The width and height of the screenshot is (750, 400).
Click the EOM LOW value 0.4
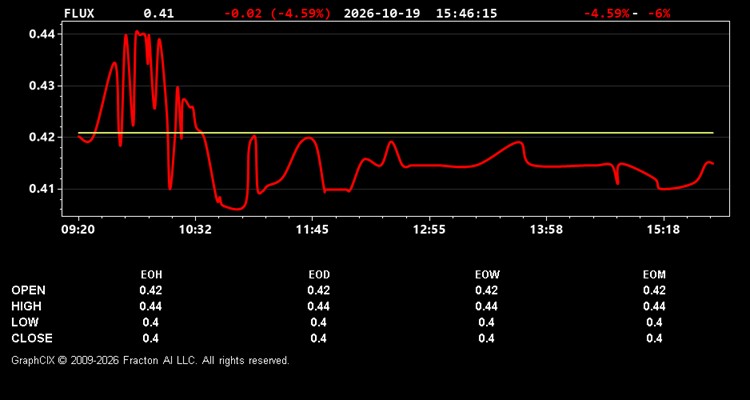[654, 322]
